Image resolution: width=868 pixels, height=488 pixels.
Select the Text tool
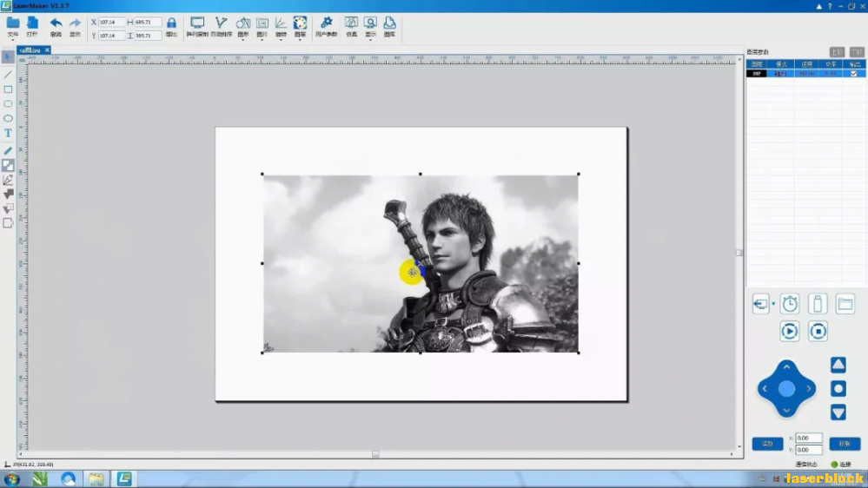click(8, 134)
